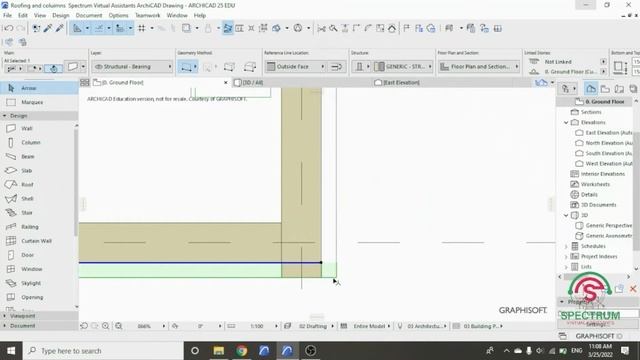Select the Curtain Wall tool
This screenshot has width=640, height=360.
(x=37, y=241)
